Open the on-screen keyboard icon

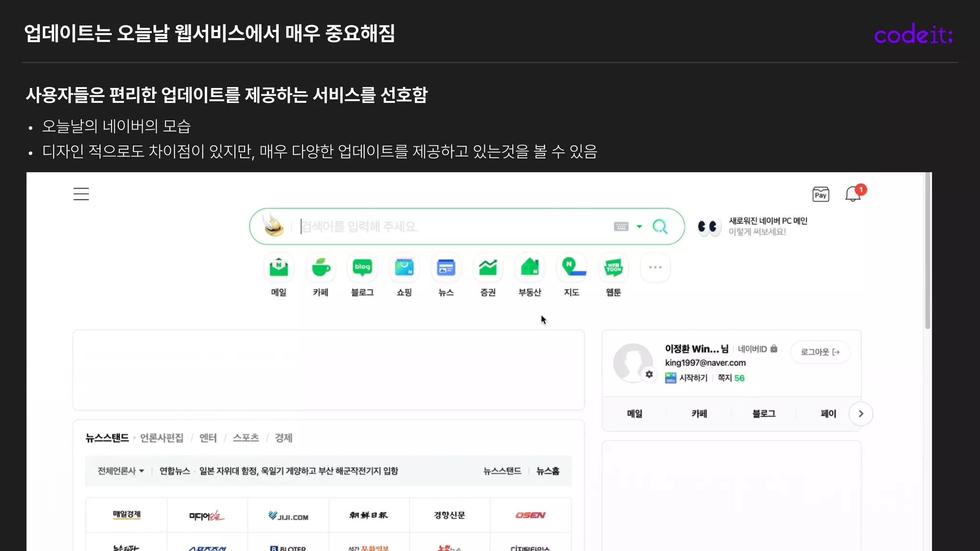(621, 226)
